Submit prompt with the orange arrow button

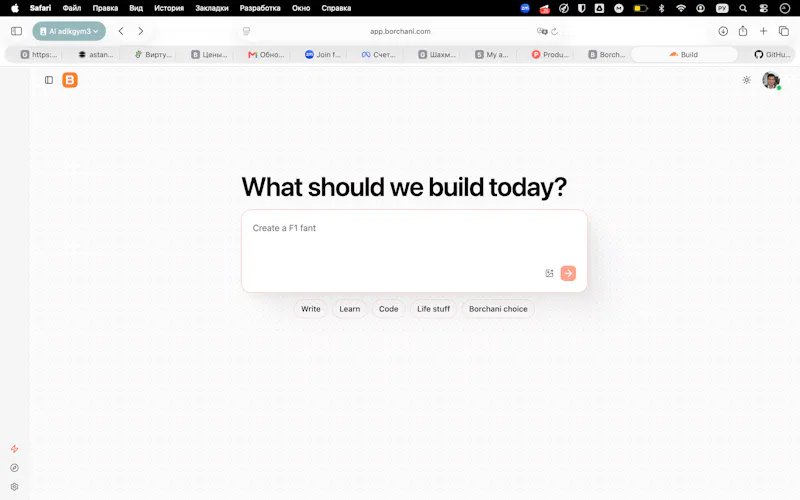568,273
